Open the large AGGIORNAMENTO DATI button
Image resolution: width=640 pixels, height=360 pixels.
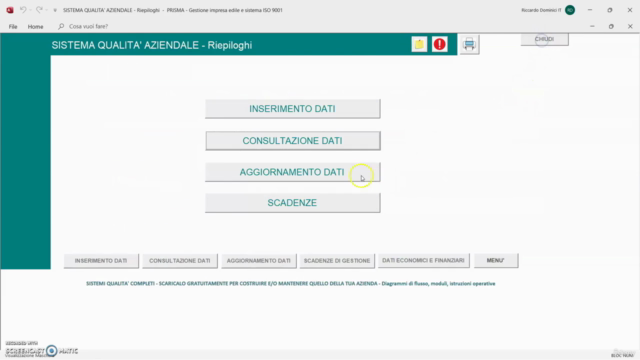point(293,172)
